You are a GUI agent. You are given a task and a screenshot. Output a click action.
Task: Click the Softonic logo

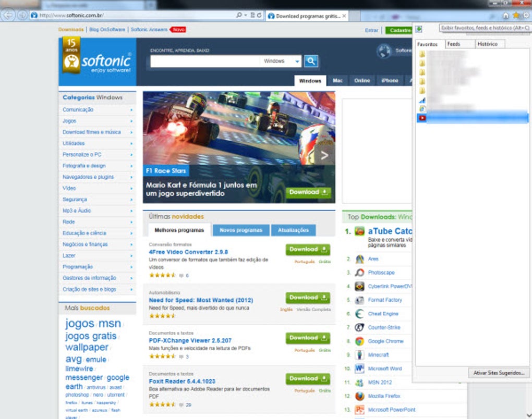(98, 61)
